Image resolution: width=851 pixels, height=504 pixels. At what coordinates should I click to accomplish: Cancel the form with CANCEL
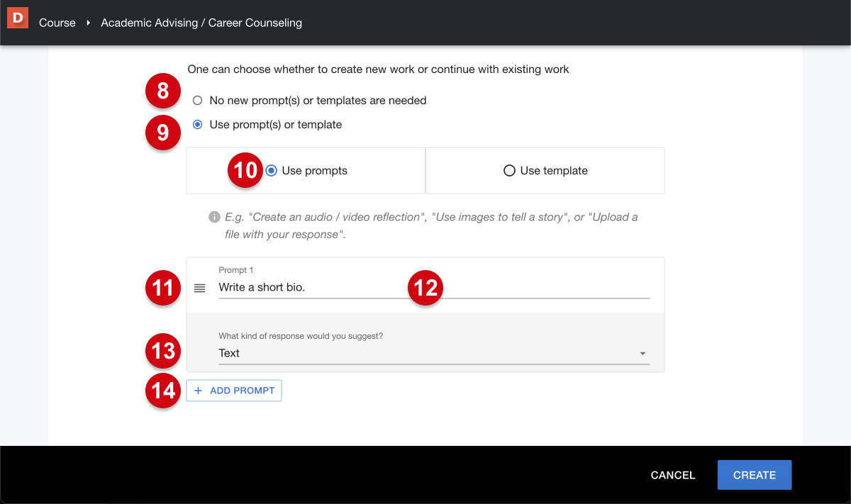pos(672,475)
